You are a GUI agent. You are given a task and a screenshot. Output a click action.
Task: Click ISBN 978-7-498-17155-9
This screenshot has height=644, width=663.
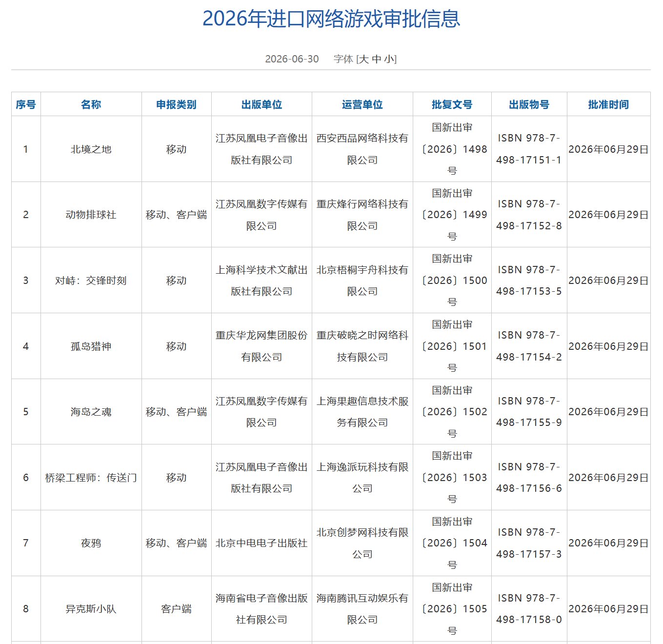pyautogui.click(x=529, y=412)
